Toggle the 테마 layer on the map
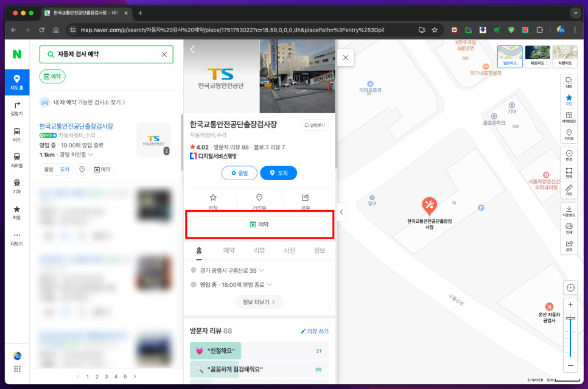 (569, 83)
